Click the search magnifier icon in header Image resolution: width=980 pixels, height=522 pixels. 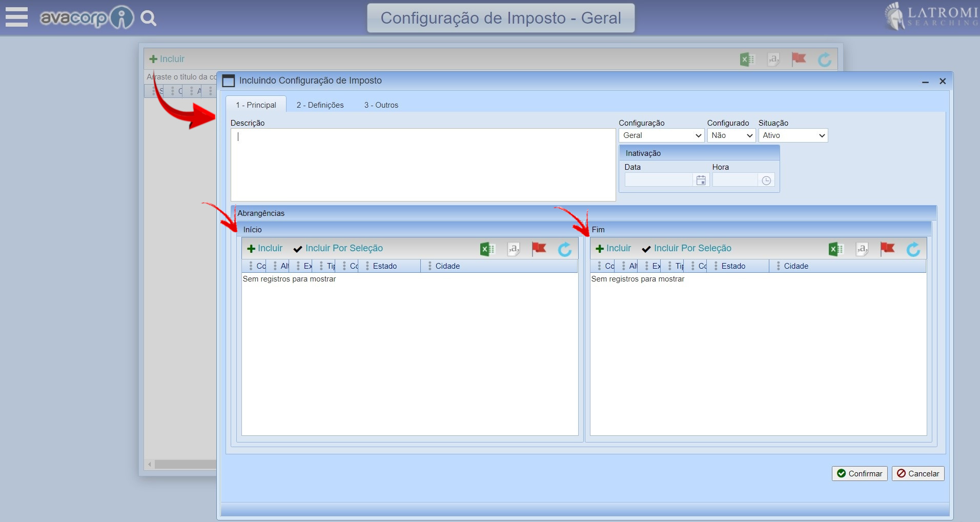click(x=148, y=18)
